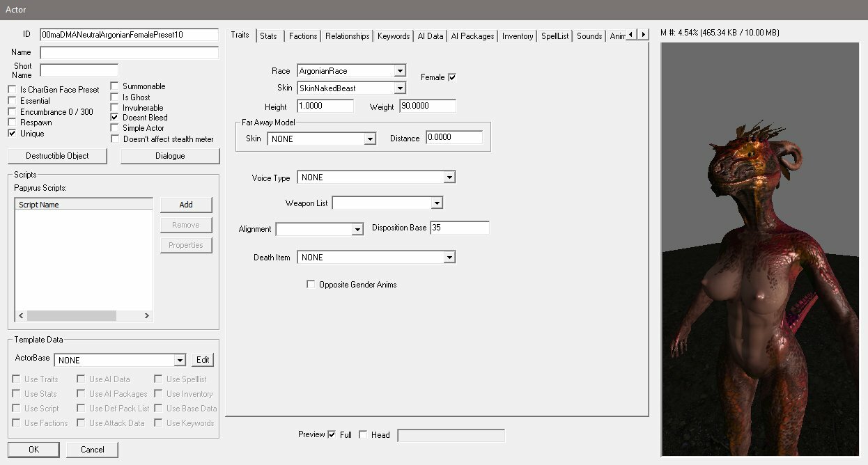Screen dimensions: 868x465
Task: Add a Papyrus script
Action: (x=186, y=205)
